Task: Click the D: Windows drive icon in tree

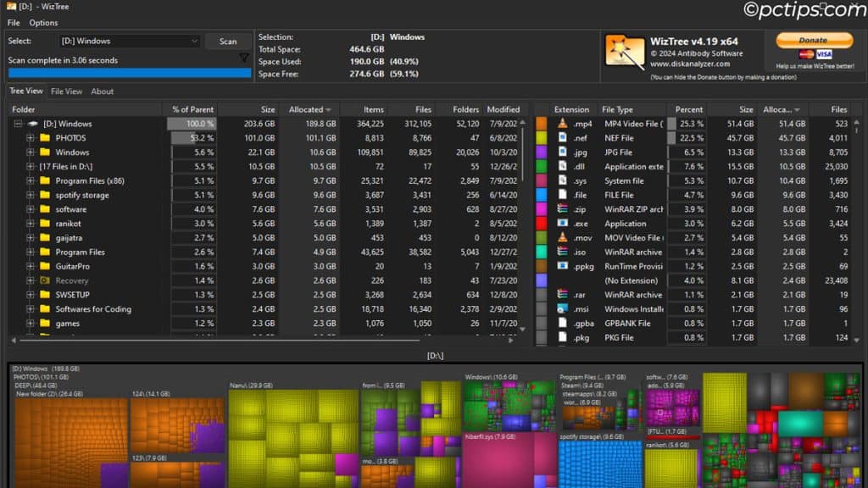Action: coord(33,124)
